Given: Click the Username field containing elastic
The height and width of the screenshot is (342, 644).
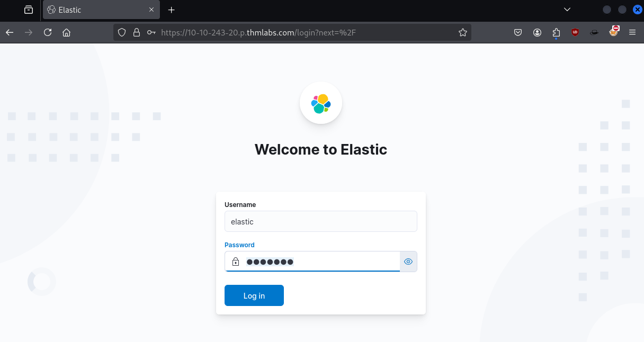Looking at the screenshot, I should [321, 221].
